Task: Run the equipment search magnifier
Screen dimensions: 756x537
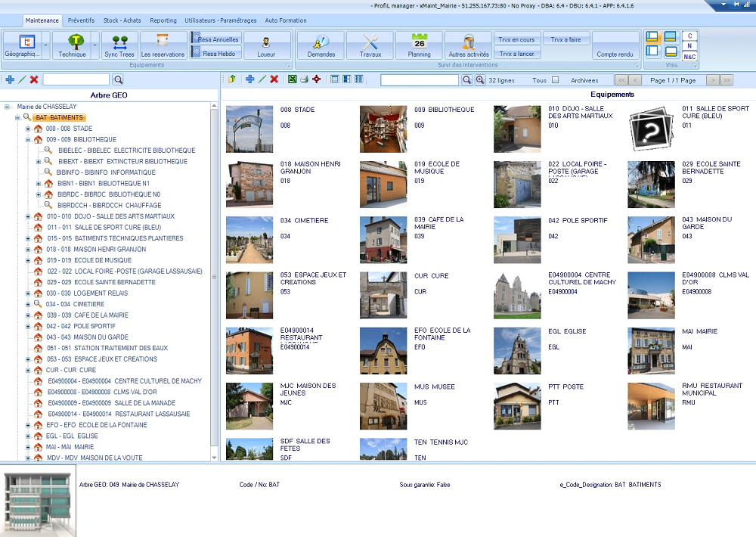Action: [466, 80]
